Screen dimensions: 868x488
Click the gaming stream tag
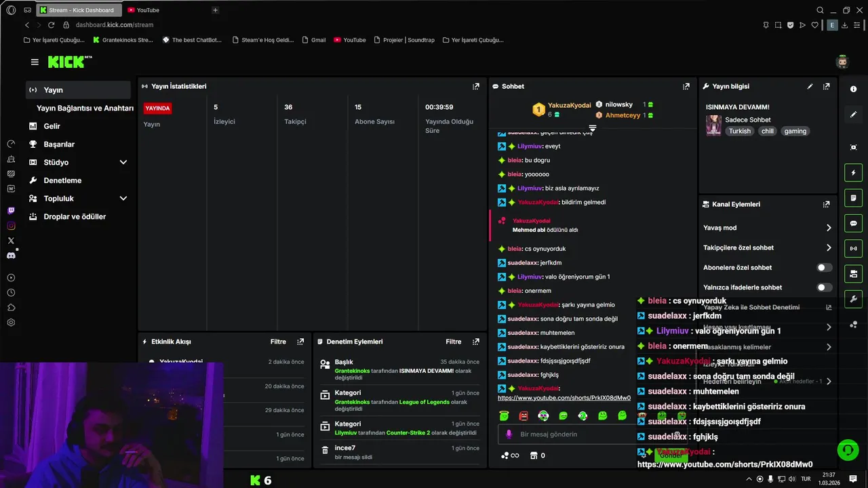(x=795, y=131)
